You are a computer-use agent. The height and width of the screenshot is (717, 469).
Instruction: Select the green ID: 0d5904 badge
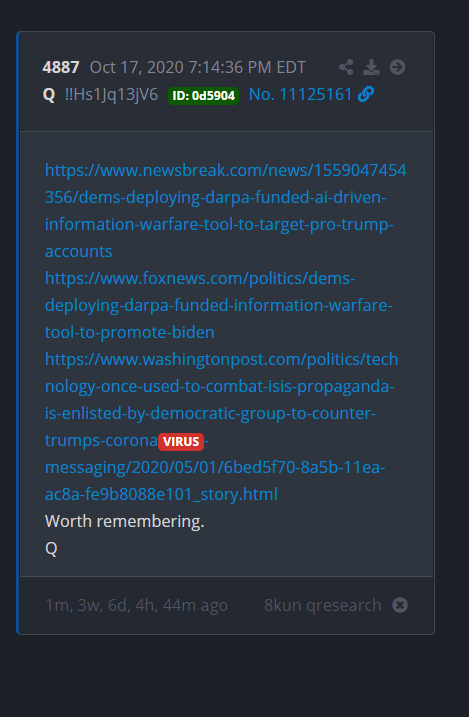click(x=203, y=96)
